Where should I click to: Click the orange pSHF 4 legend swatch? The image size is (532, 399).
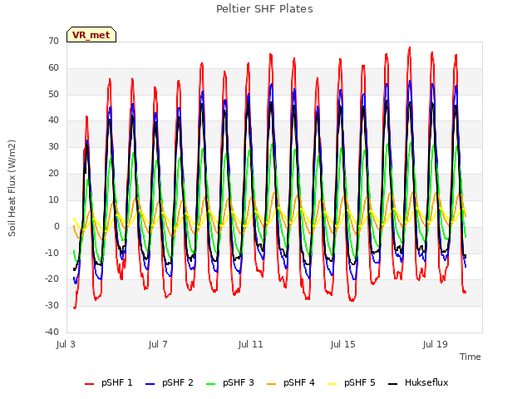(x=272, y=384)
